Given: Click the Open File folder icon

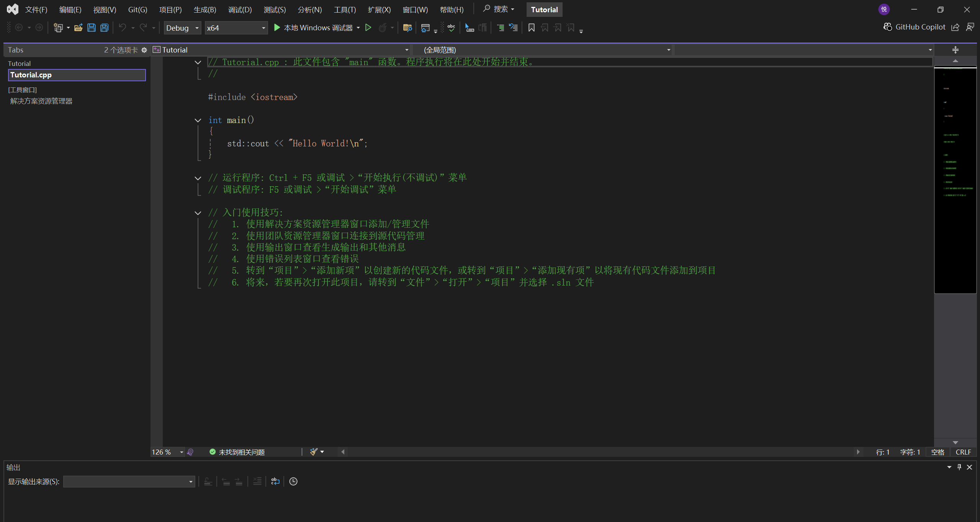Looking at the screenshot, I should 79,28.
